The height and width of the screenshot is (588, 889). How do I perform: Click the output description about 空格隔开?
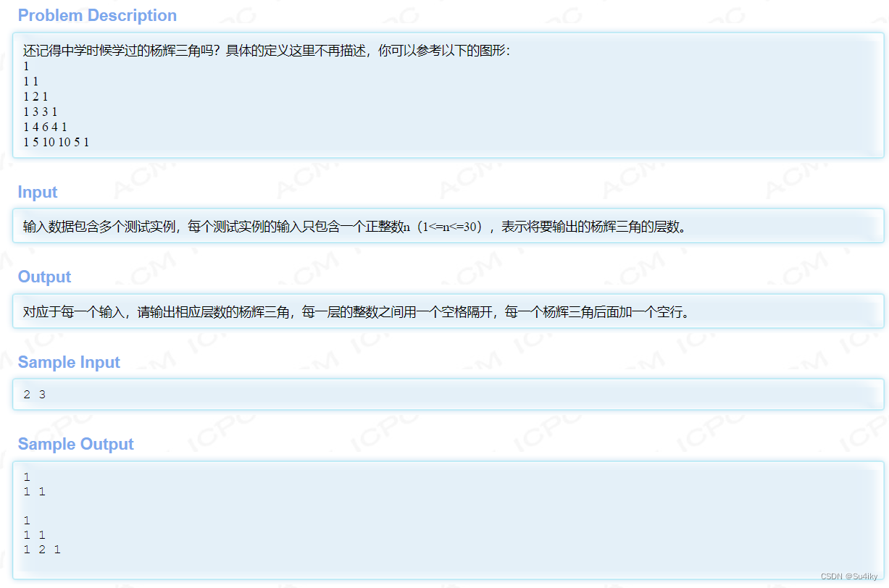tap(356, 312)
